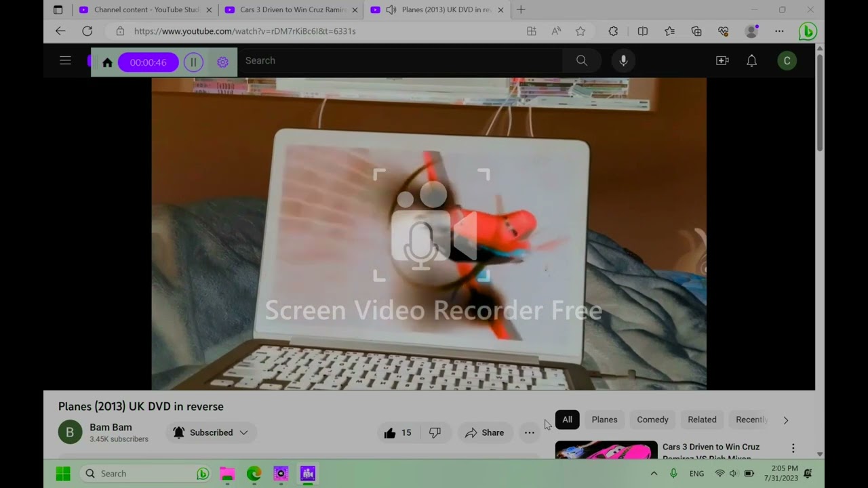This screenshot has height=488, width=868.
Task: Select the Related filter chip
Action: [702, 420]
